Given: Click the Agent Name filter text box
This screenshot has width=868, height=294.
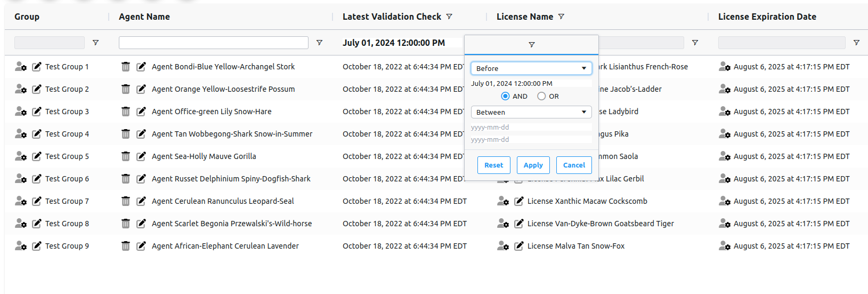Looking at the screenshot, I should [214, 43].
